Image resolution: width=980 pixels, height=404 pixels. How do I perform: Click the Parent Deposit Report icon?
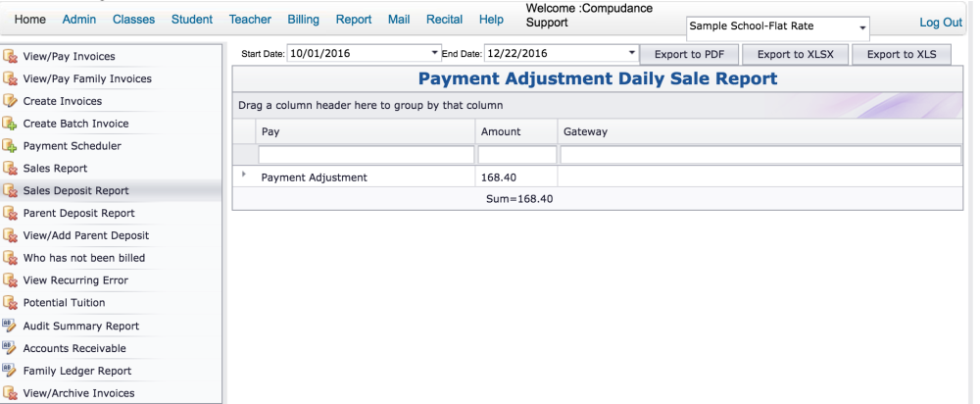click(10, 213)
